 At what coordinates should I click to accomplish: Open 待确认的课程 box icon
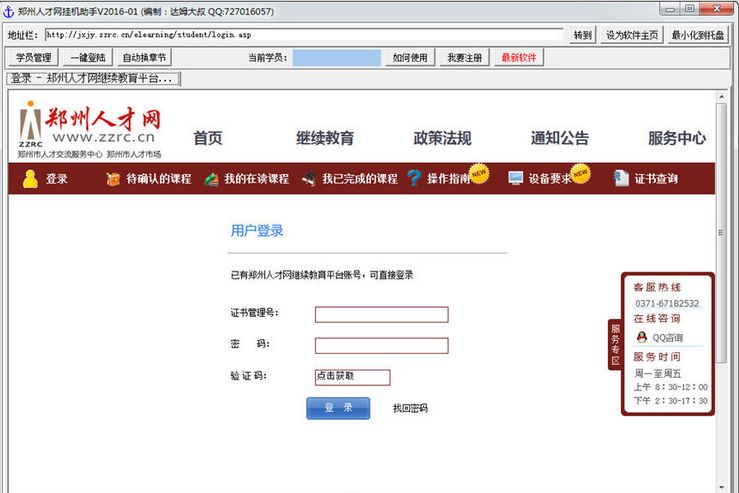point(113,179)
